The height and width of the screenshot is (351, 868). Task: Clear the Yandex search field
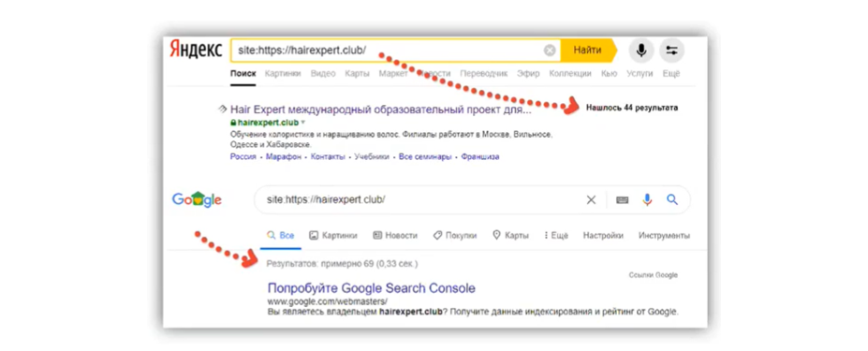[549, 51]
